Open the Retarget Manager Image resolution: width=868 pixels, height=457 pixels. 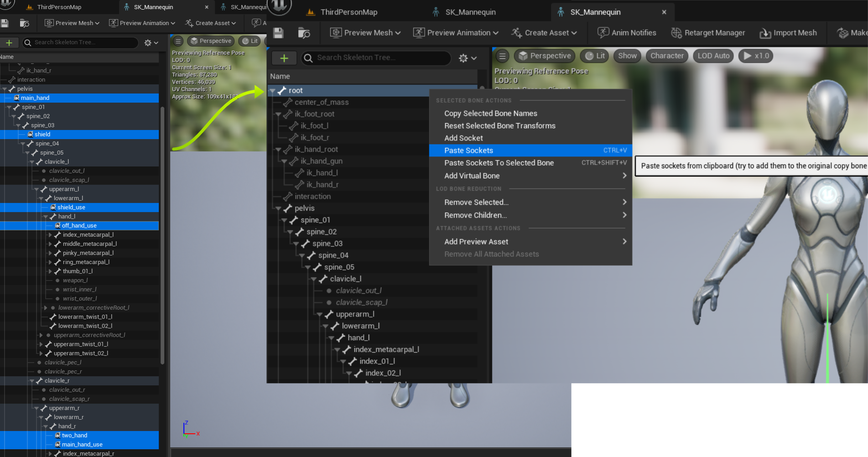[708, 33]
